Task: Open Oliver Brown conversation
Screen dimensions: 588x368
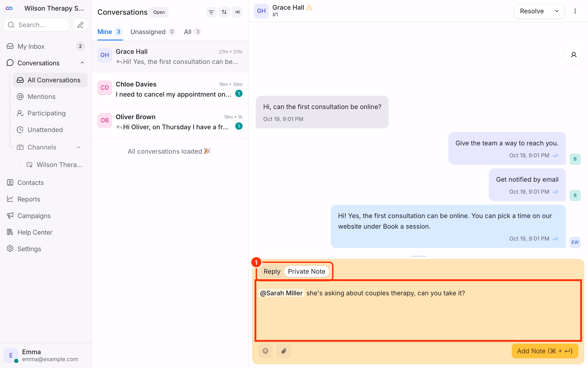Action: click(x=170, y=122)
